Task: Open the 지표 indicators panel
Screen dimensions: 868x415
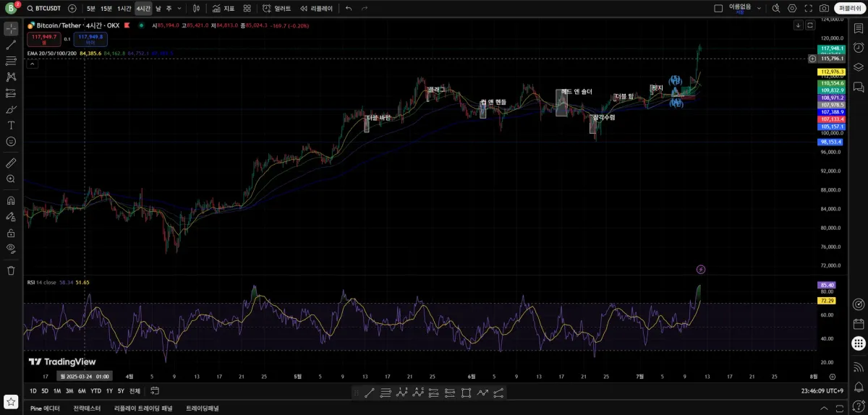Action: click(x=224, y=9)
